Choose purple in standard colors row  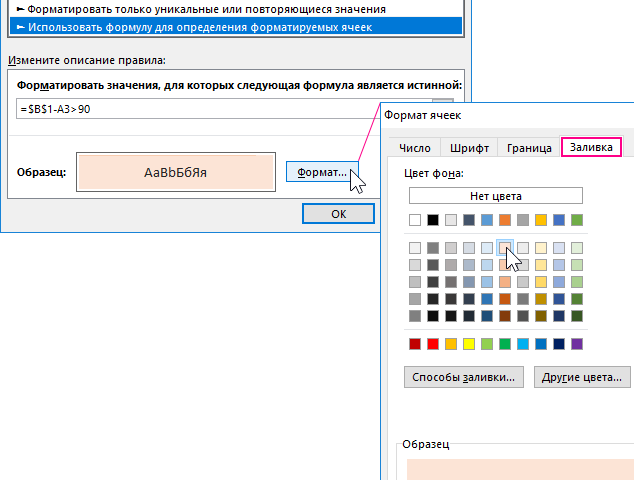click(x=577, y=344)
